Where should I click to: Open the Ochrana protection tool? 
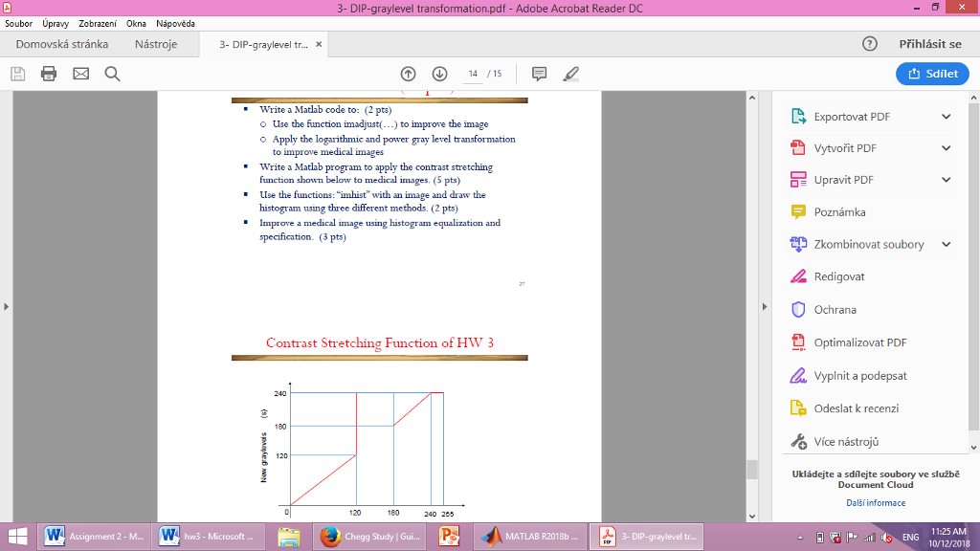point(835,309)
